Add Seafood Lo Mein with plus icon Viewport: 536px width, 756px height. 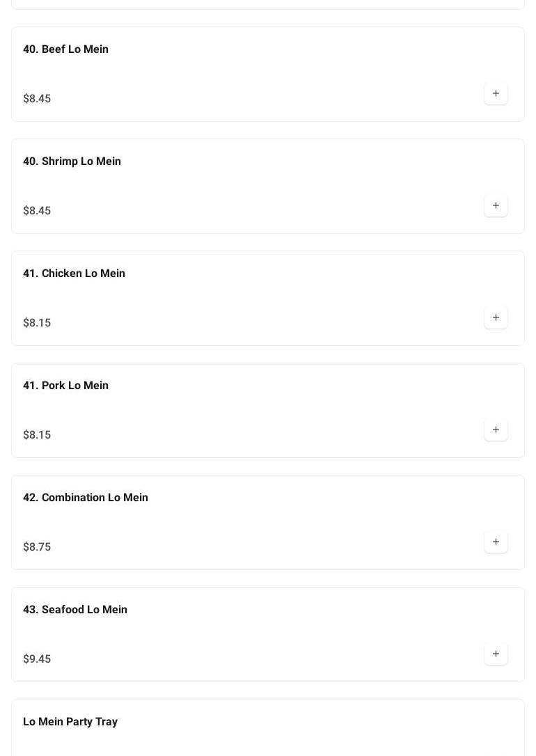pos(496,654)
